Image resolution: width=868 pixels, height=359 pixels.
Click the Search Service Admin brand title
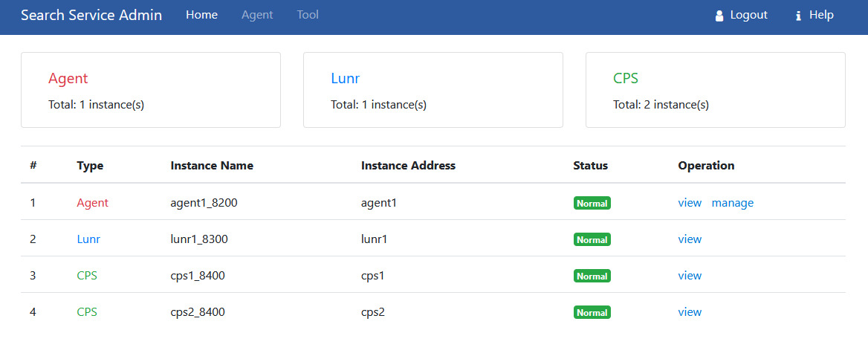pyautogui.click(x=91, y=15)
